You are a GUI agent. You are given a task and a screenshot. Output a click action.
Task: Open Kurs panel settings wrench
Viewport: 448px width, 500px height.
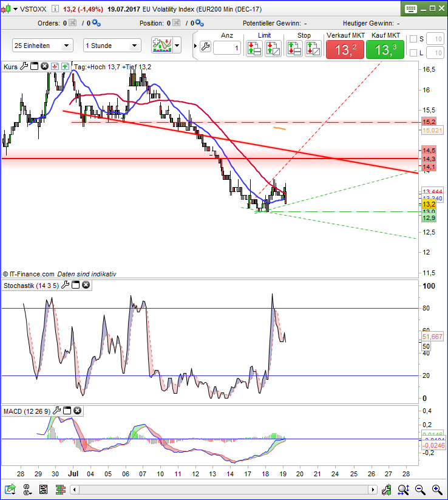[24, 66]
